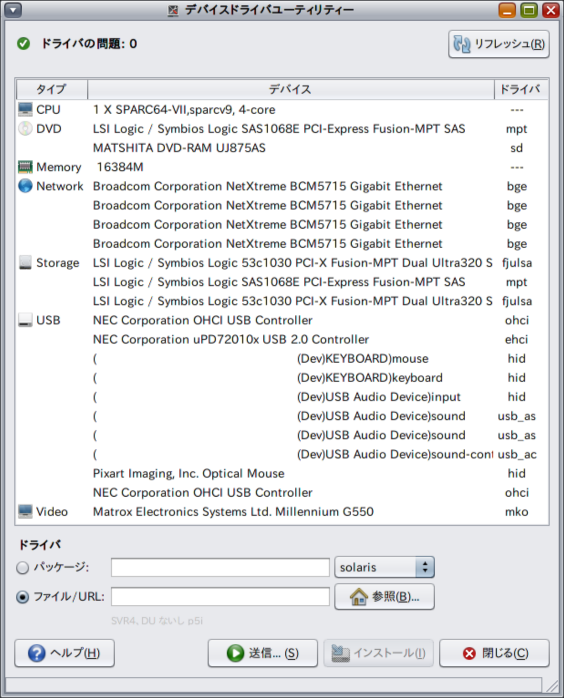Select the (Dev)KEYBOARD)mouse row
Screen dimensions: 564x698
click(282, 358)
